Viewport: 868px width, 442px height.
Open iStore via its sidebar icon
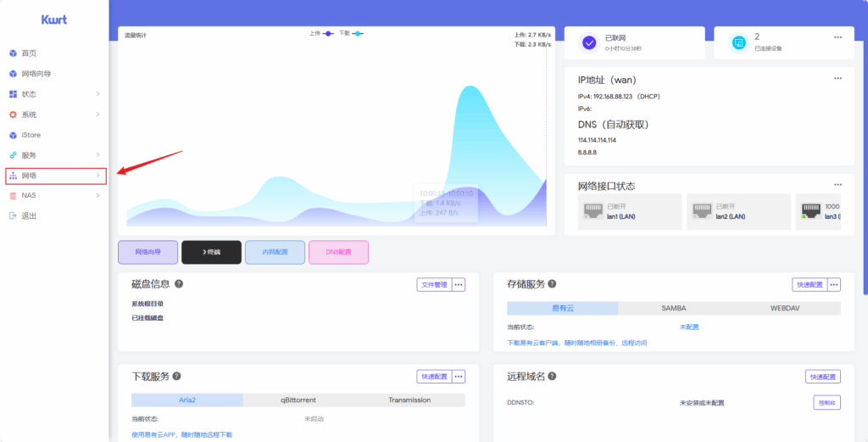pos(13,135)
